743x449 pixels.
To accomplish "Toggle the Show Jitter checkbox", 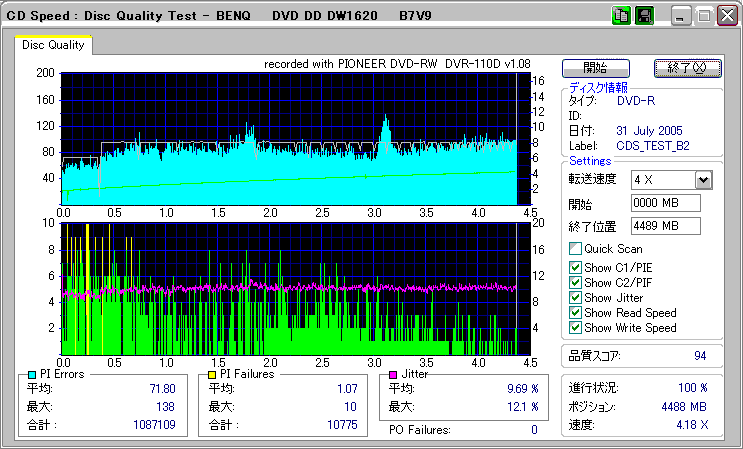I will click(575, 298).
